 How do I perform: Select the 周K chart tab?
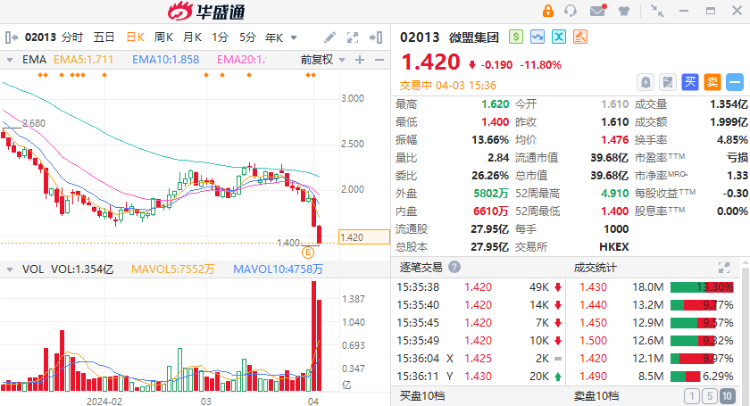coord(164,37)
